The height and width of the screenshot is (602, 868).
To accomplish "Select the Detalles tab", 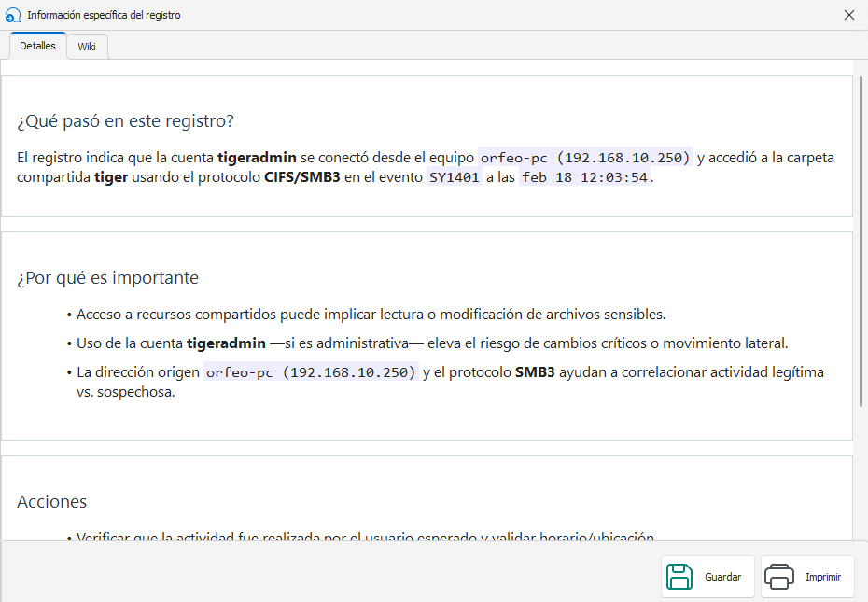I will click(x=37, y=45).
